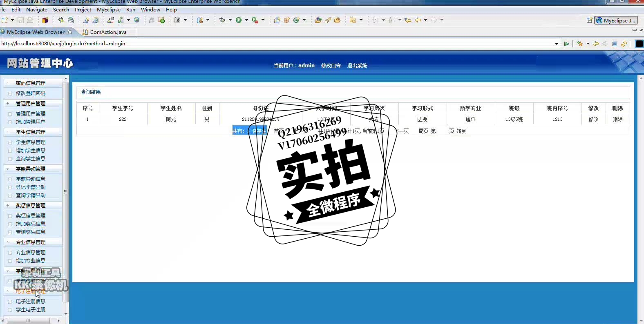This screenshot has height=324, width=644.
Task: Open the External Tools dropdown arrow
Action: [x=263, y=20]
